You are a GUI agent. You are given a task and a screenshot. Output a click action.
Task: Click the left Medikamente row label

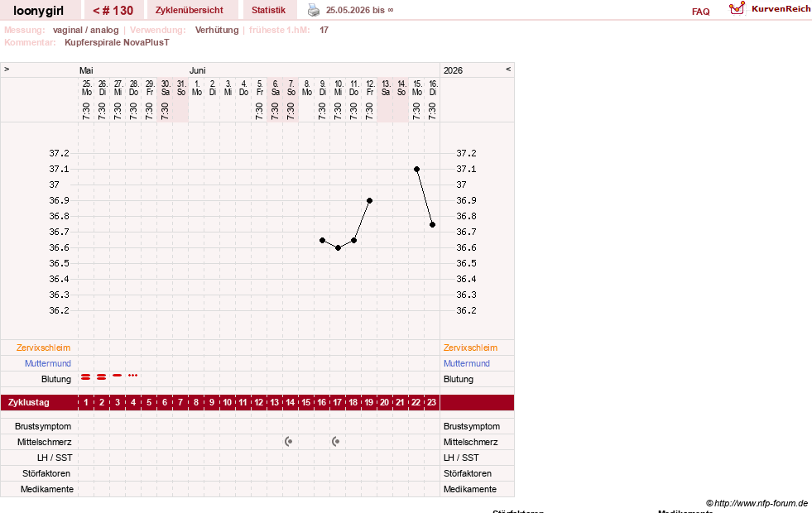click(47, 489)
